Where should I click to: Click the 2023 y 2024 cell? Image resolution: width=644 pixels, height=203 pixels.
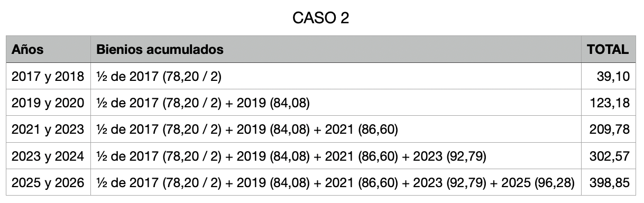[x=48, y=156]
